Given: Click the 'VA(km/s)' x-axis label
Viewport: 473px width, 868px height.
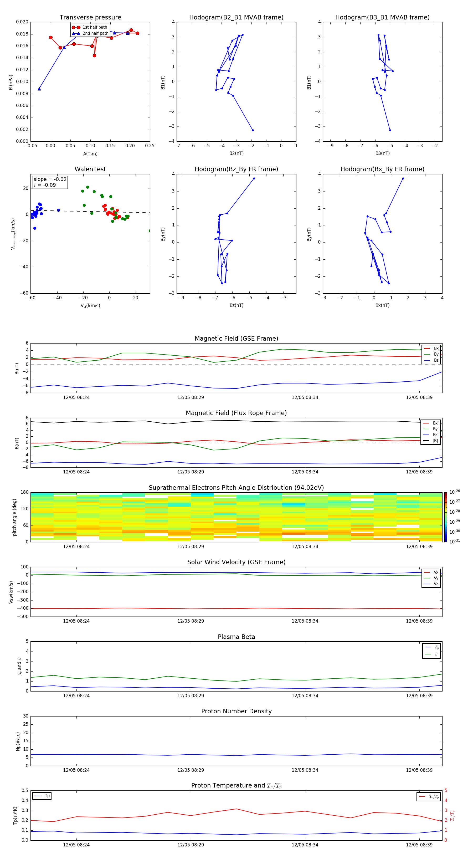Looking at the screenshot, I should click(90, 306).
